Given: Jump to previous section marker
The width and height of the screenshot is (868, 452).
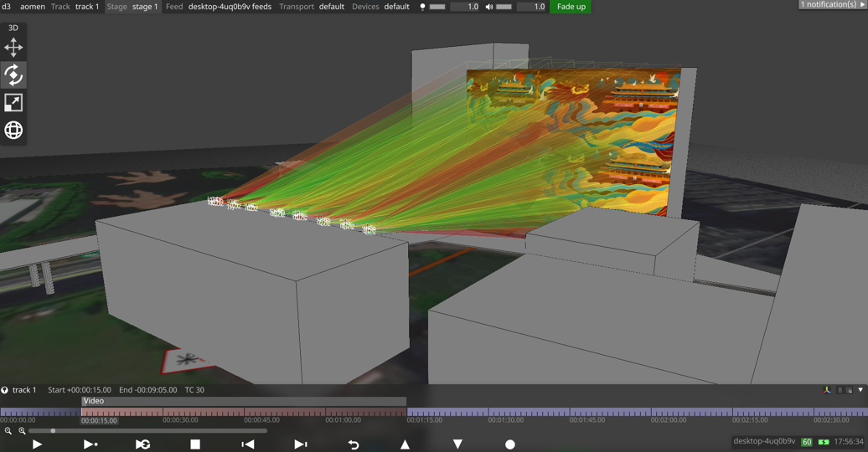Looking at the screenshot, I should pyautogui.click(x=248, y=444).
